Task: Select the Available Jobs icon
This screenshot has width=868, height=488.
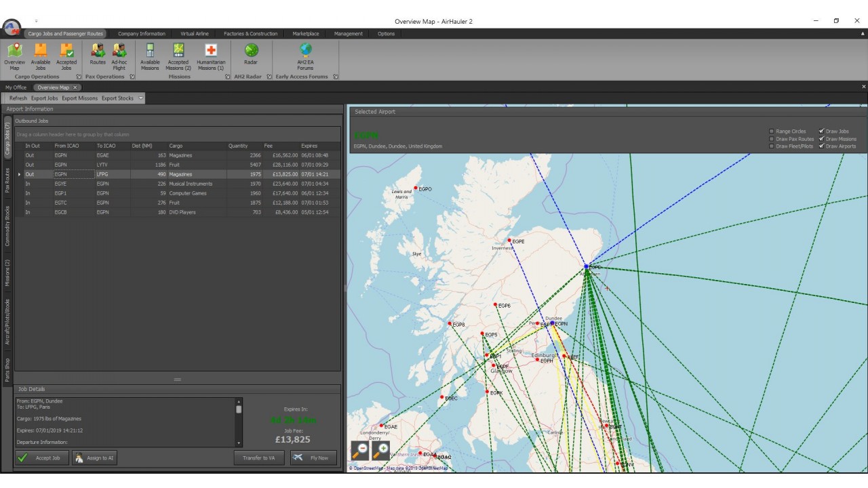Action: [x=41, y=54]
